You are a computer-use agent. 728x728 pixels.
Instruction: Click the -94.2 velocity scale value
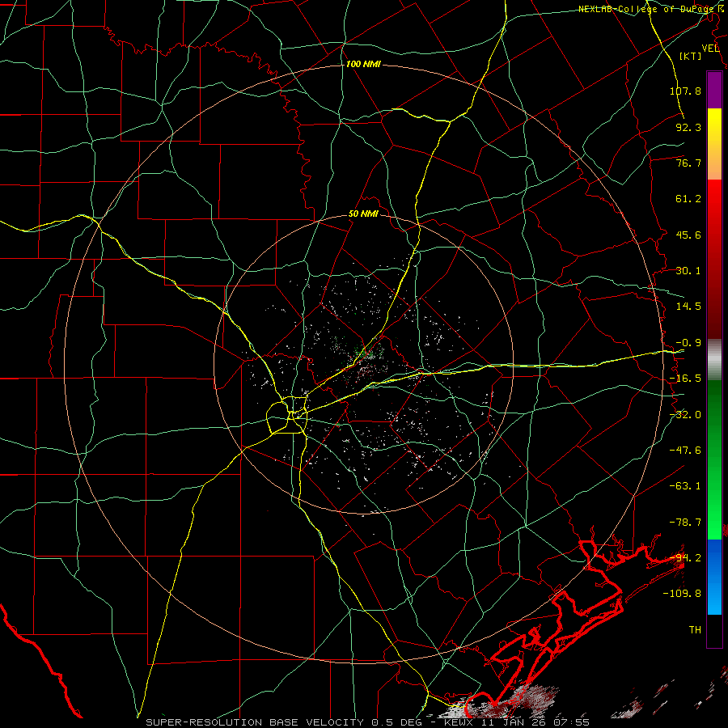pyautogui.click(x=685, y=558)
